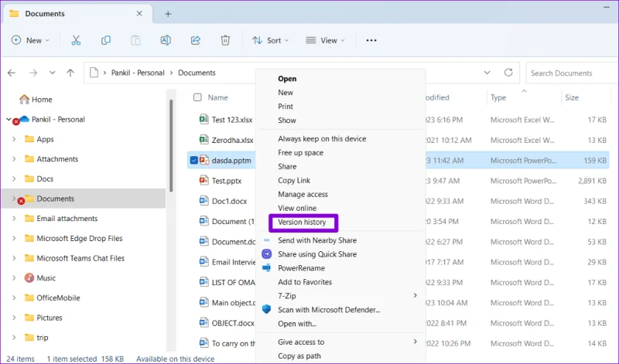Click the Quick Share icon in menu
Image resolution: width=619 pixels, height=364 pixels.
click(266, 254)
